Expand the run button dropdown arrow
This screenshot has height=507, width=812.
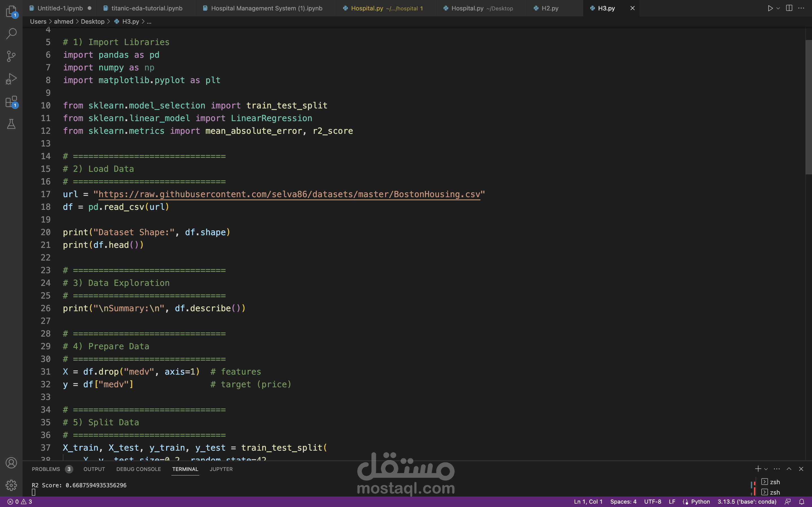(x=778, y=8)
